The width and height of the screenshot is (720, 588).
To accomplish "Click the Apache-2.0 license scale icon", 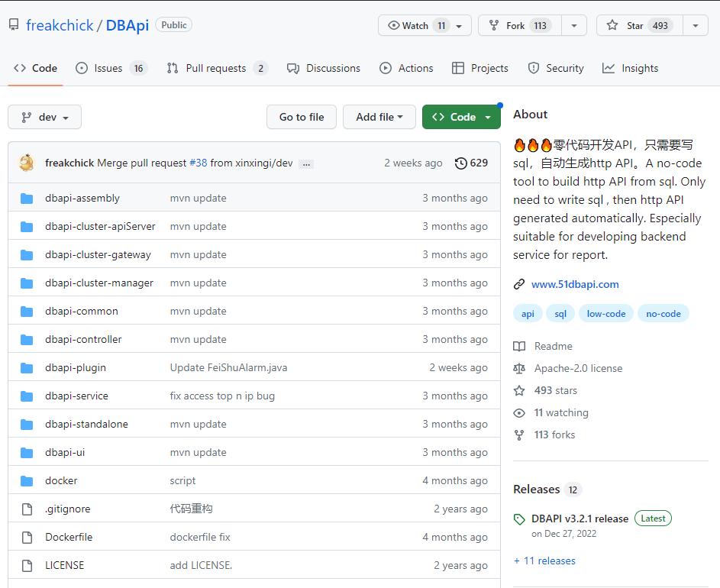I will pyautogui.click(x=519, y=368).
